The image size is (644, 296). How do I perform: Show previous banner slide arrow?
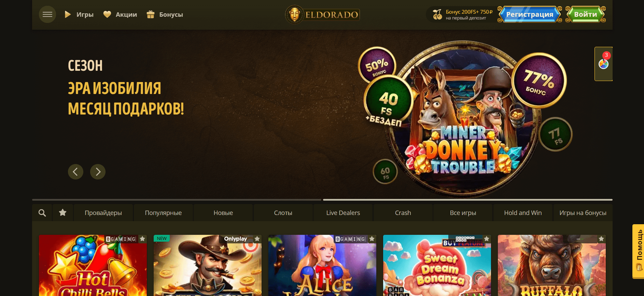[x=75, y=172]
